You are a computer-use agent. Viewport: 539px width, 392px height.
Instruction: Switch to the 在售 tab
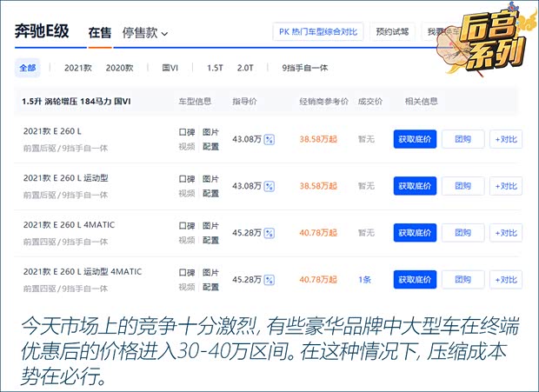point(100,33)
